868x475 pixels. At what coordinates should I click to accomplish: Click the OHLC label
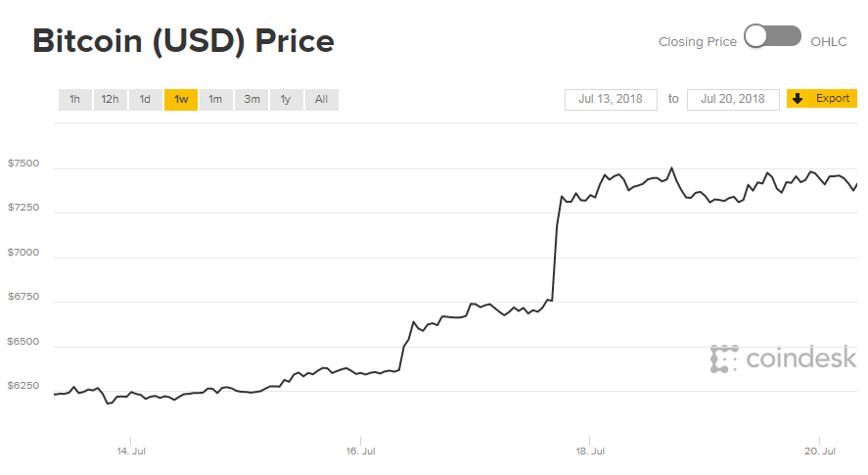[x=829, y=42]
